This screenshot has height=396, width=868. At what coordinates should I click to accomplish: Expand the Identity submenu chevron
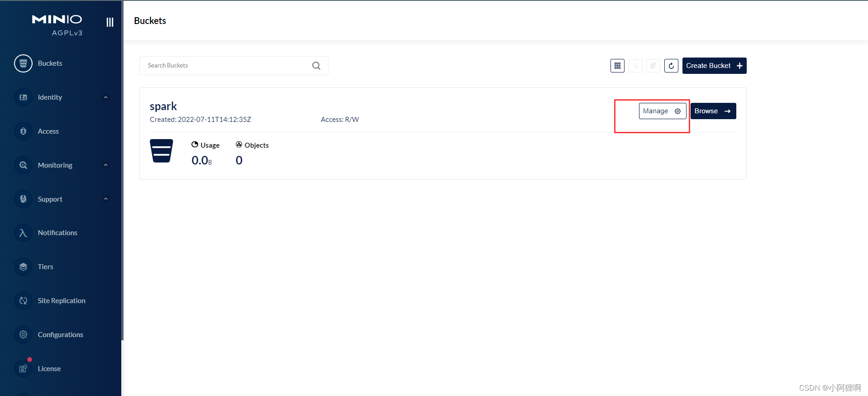coord(105,97)
